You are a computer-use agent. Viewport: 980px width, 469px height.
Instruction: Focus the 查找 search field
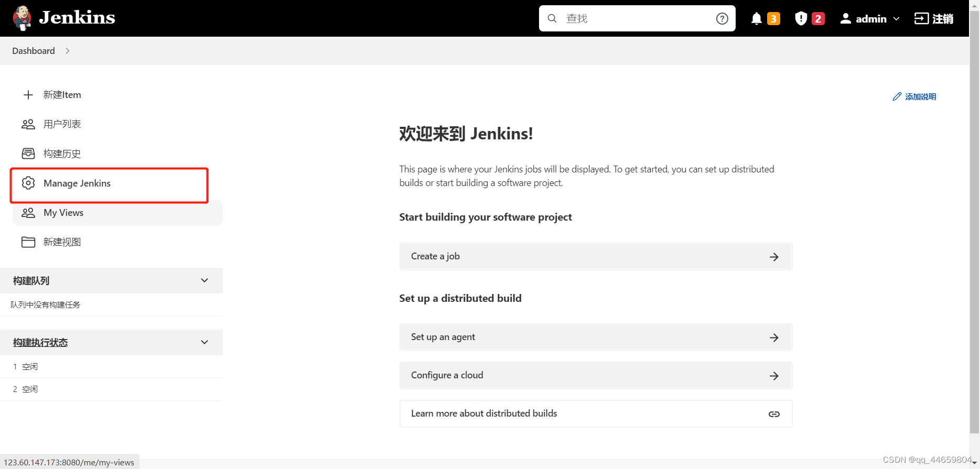click(x=637, y=18)
